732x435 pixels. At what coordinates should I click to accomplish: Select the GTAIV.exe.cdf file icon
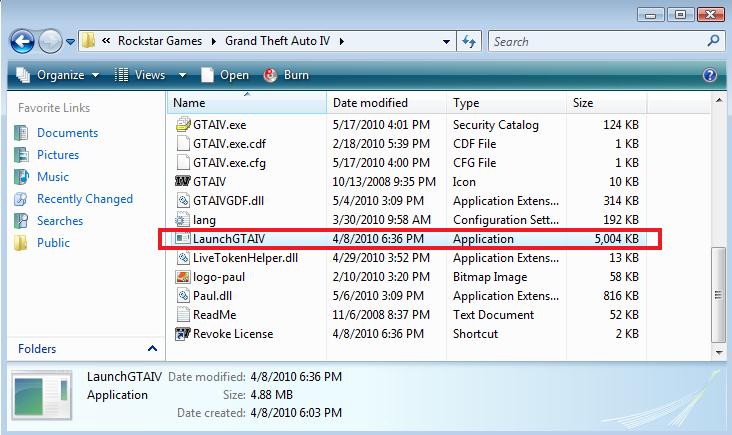coord(183,144)
